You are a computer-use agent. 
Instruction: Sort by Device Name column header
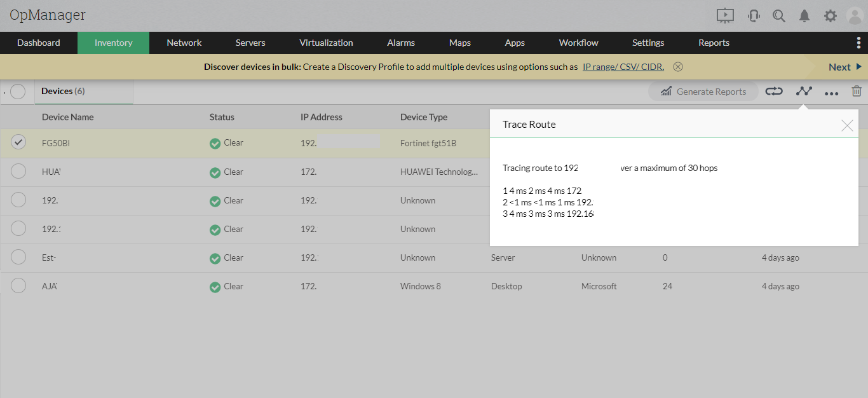[67, 117]
